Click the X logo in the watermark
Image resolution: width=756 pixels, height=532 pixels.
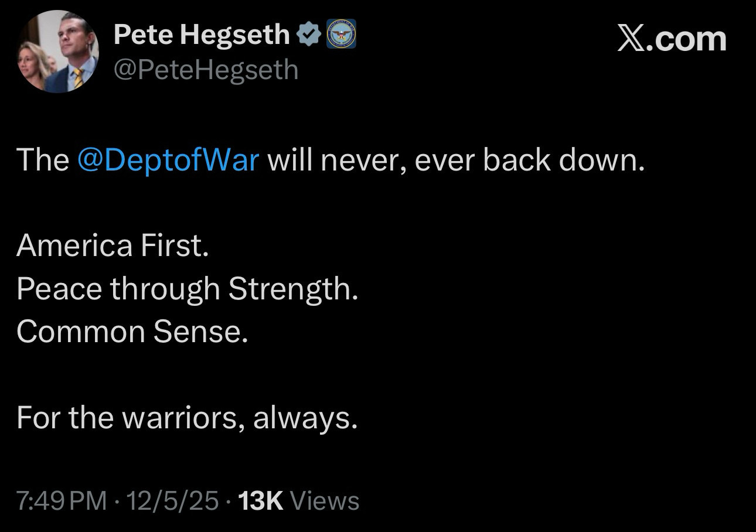[x=632, y=40]
